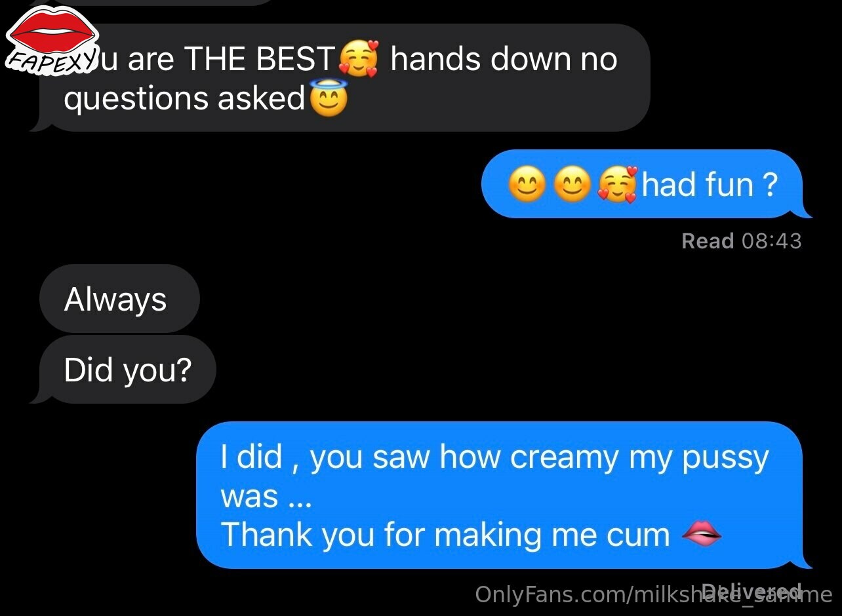Click the red lips Fapexy logo
Image resolution: width=842 pixels, height=616 pixels.
click(51, 37)
